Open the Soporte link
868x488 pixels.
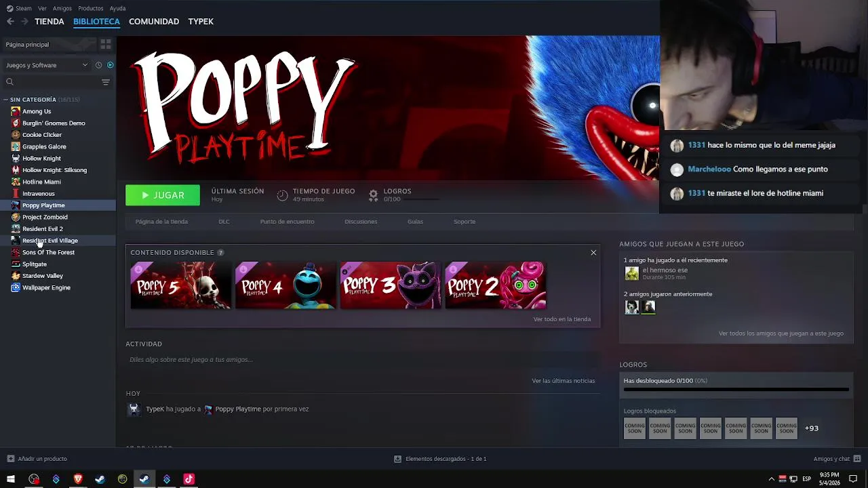(465, 222)
